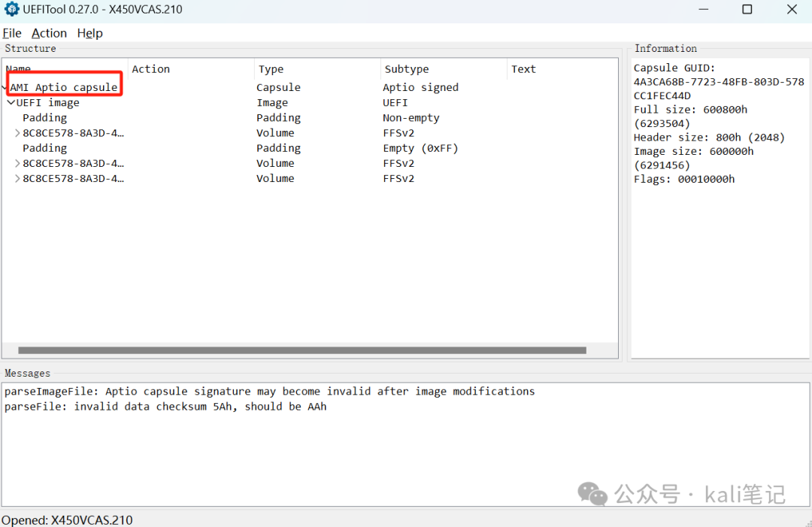Expand the last 8C8CE578 volume in tree
Screen dimensions: 812x527
pyautogui.click(x=17, y=178)
